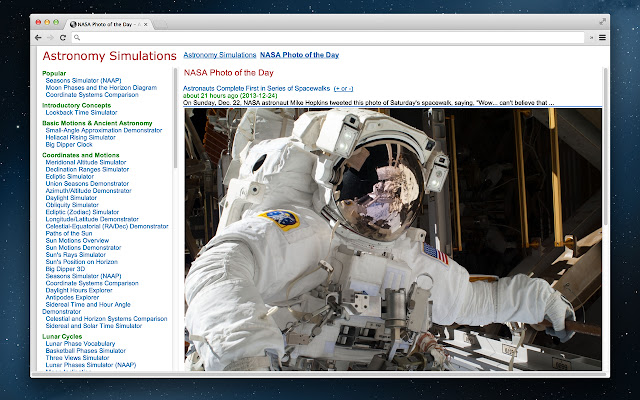Click the main content vertical scrollbar

[605, 147]
